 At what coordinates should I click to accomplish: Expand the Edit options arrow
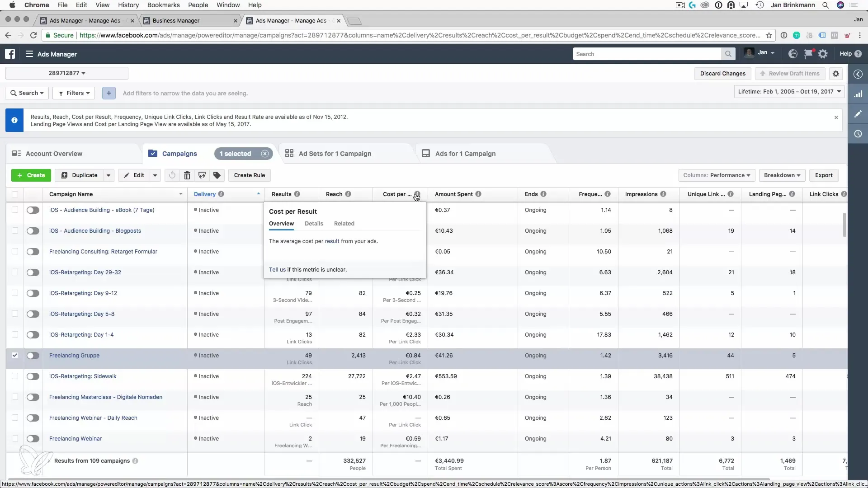[x=155, y=175]
